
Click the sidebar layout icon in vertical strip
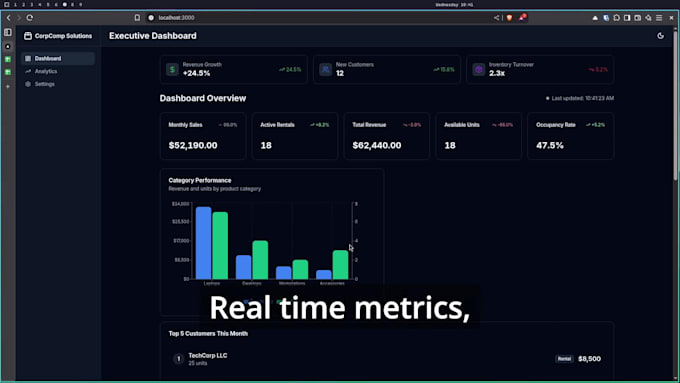tap(8, 33)
